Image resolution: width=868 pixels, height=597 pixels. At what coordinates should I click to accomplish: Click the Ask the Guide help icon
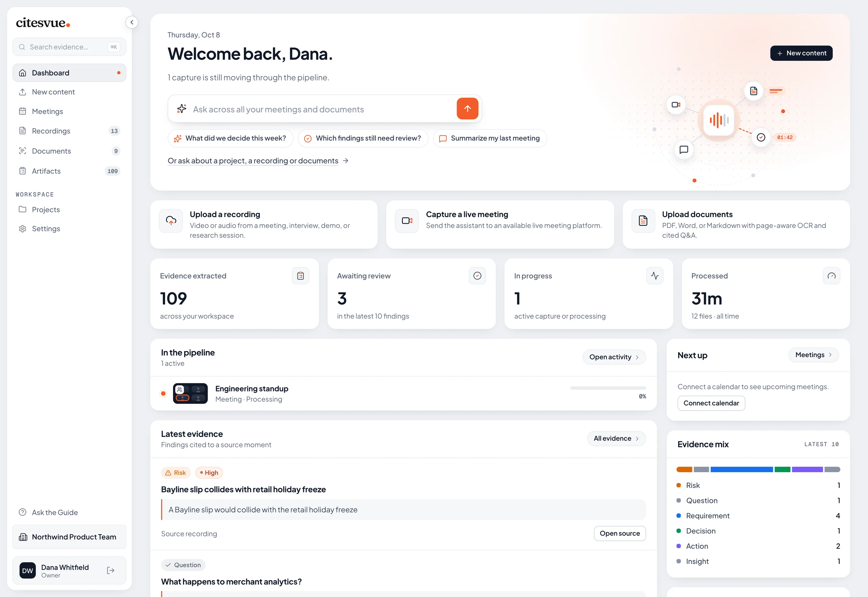coord(22,512)
